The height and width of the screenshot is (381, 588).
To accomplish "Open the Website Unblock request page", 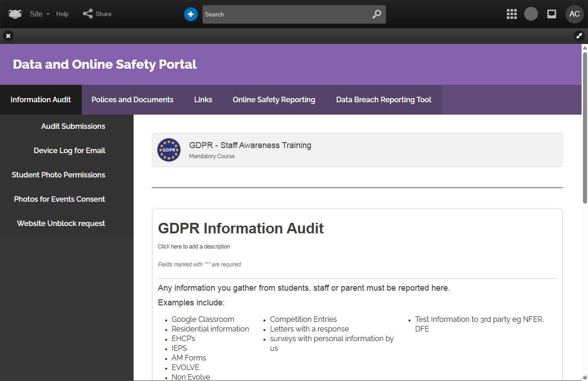I will 61,223.
